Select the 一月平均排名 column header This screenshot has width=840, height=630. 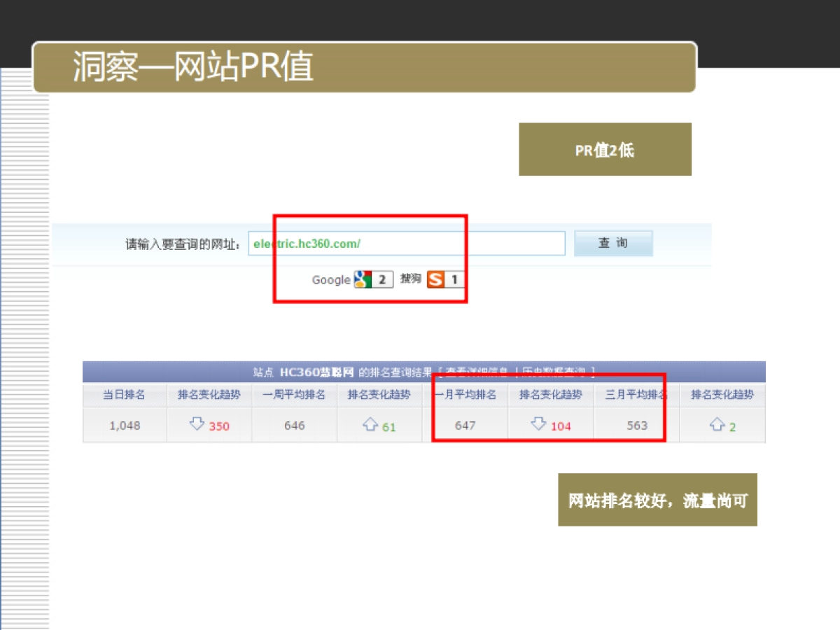point(465,394)
